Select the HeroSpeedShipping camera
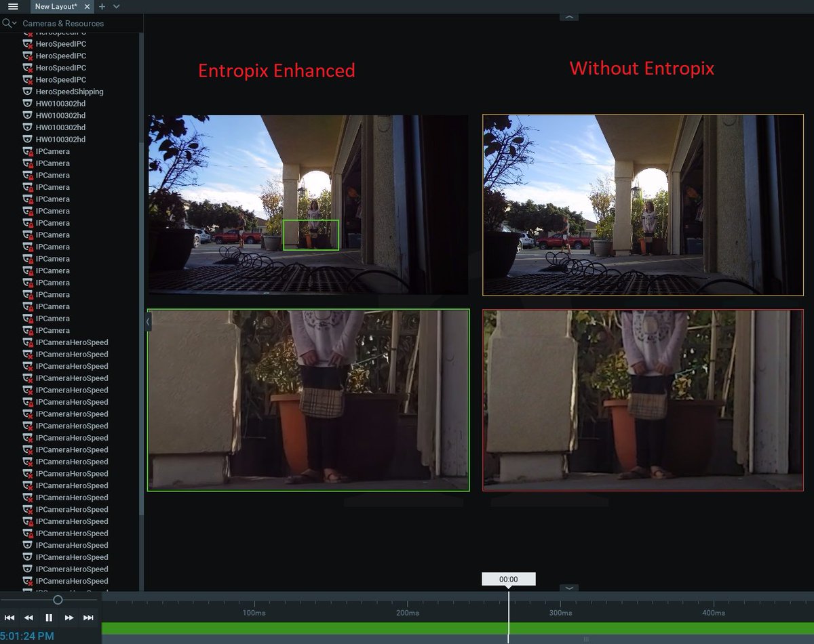 point(69,92)
